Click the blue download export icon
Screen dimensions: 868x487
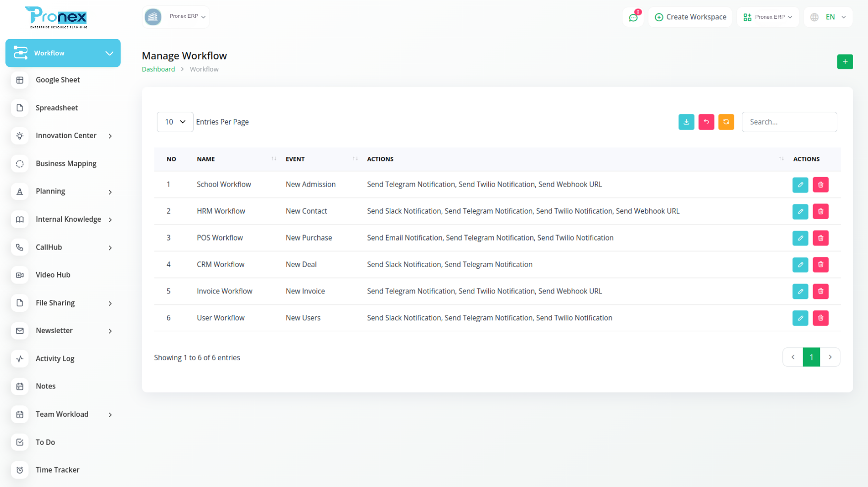pyautogui.click(x=686, y=122)
